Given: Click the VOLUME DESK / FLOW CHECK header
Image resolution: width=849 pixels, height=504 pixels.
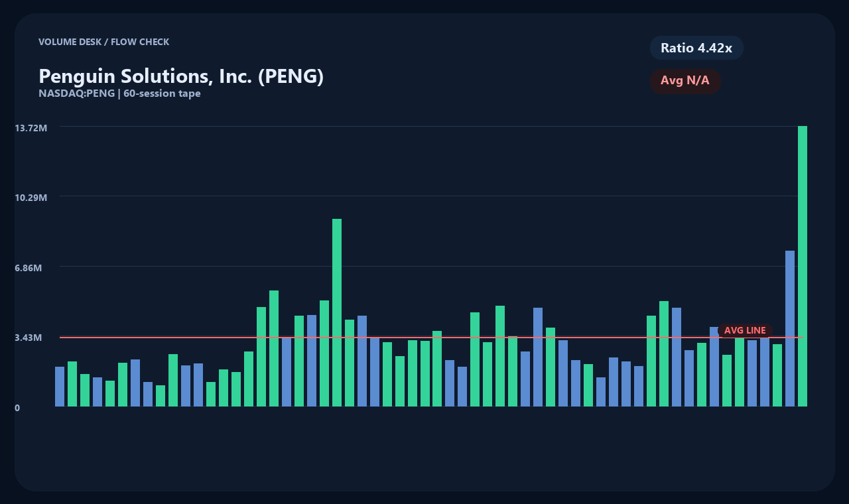Looking at the screenshot, I should click(x=103, y=42).
